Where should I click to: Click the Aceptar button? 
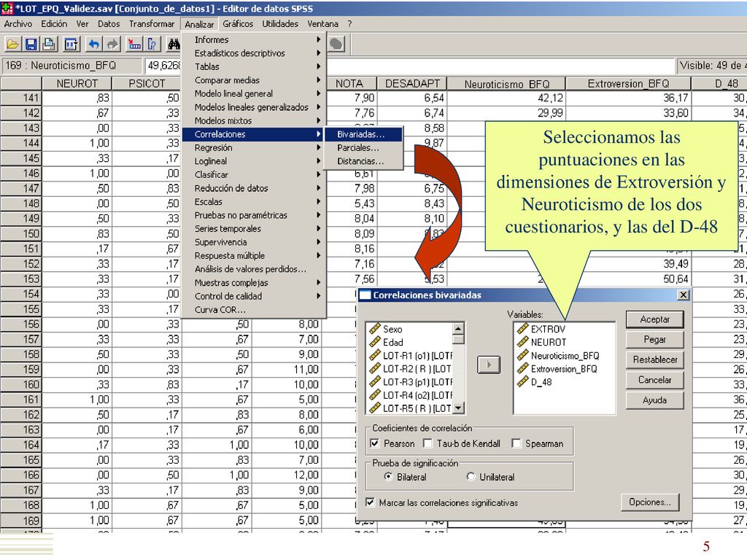[654, 319]
